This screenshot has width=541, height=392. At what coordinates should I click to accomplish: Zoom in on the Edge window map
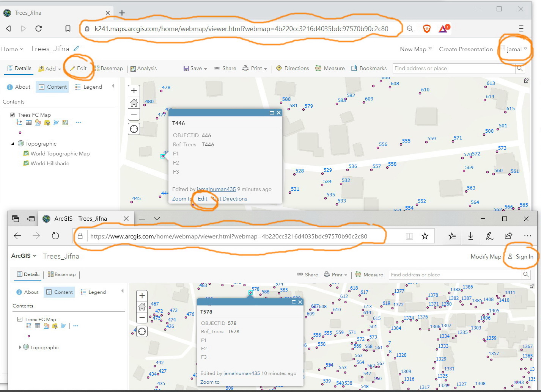point(142,296)
